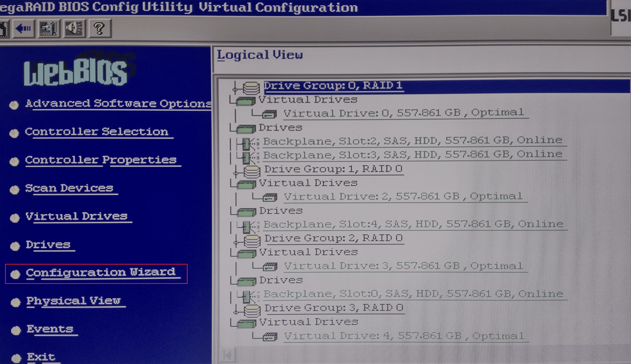Click the bullet beside Scan Devices
631x364 pixels.
pyautogui.click(x=14, y=190)
